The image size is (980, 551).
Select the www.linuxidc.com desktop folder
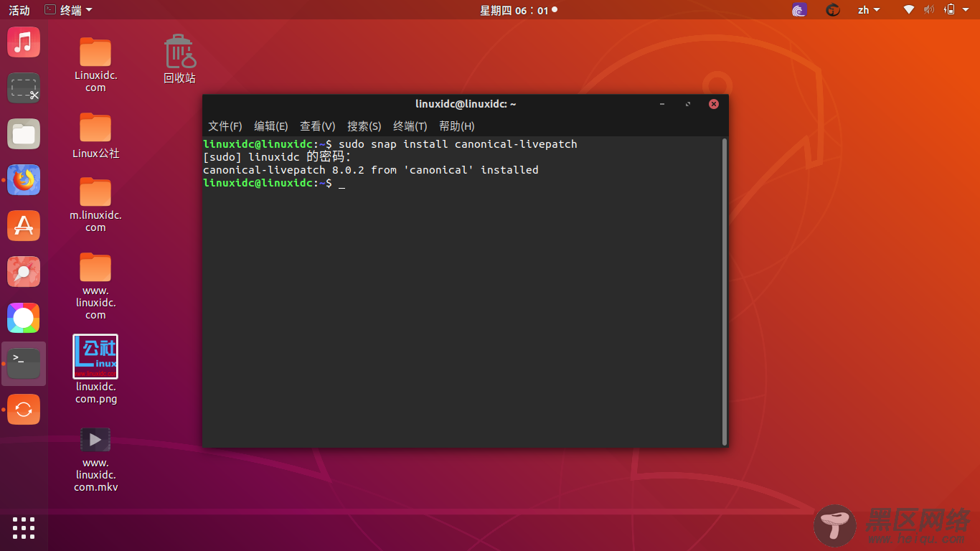(95, 286)
